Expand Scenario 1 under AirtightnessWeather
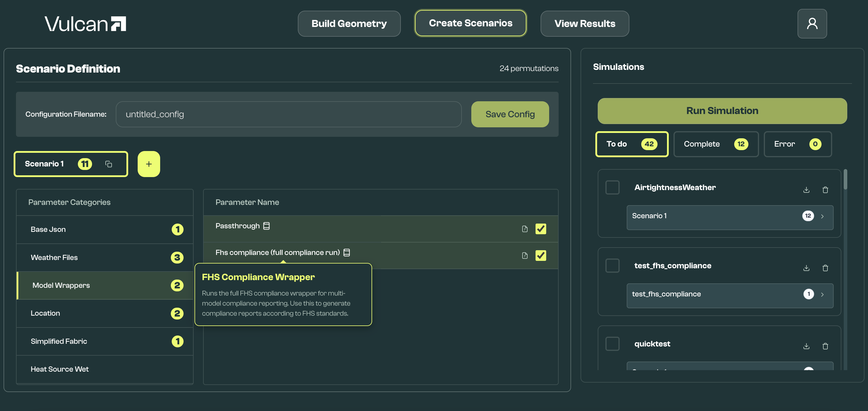 click(x=822, y=216)
